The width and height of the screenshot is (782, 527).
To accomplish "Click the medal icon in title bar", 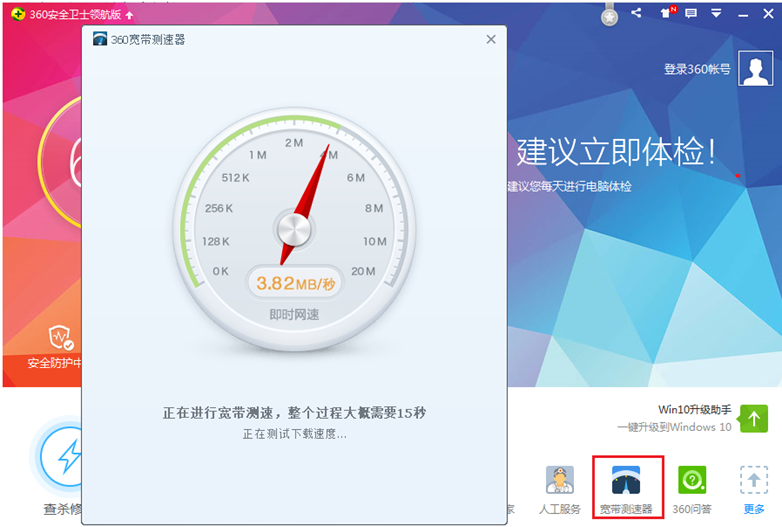I will click(609, 15).
